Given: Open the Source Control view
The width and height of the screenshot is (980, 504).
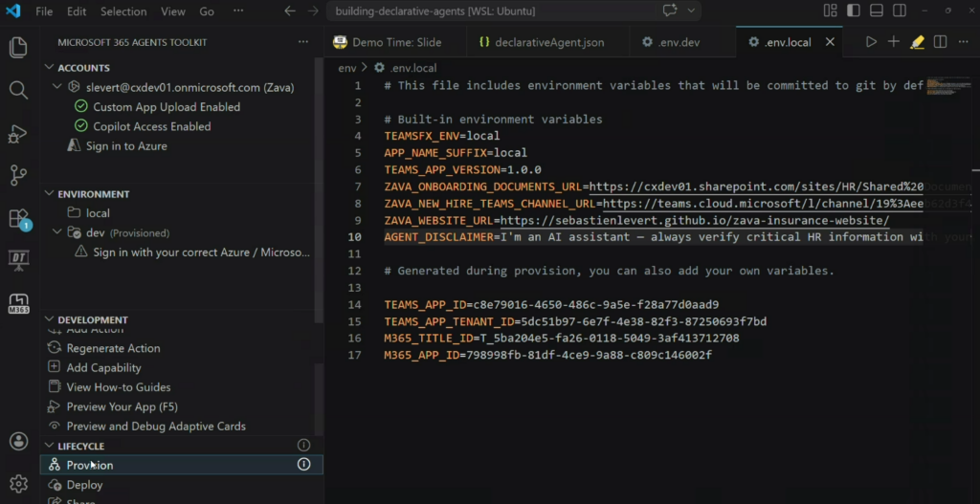Looking at the screenshot, I should tap(18, 175).
